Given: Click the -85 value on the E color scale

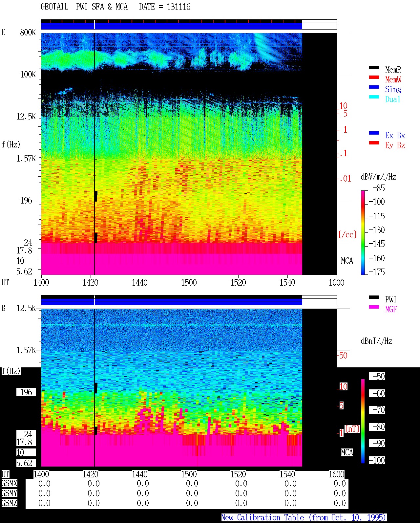Looking at the screenshot, I should (x=379, y=188).
